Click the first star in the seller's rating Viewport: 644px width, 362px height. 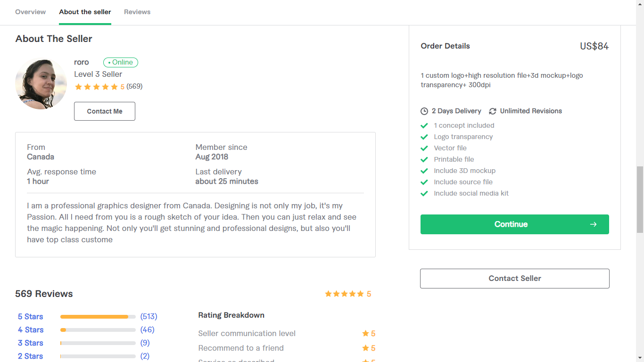click(x=79, y=87)
